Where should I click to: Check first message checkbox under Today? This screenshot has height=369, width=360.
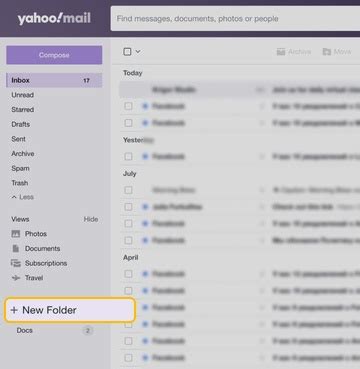(x=128, y=106)
